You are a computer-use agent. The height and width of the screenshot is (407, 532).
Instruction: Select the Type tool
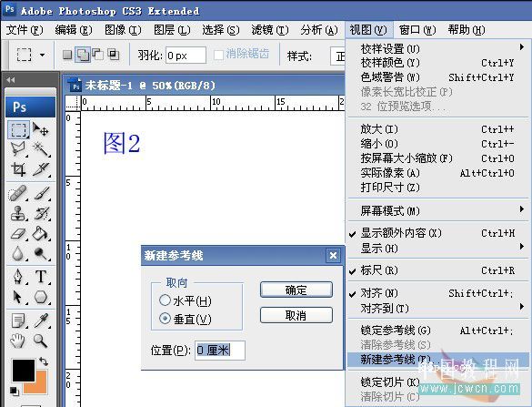coord(41,277)
